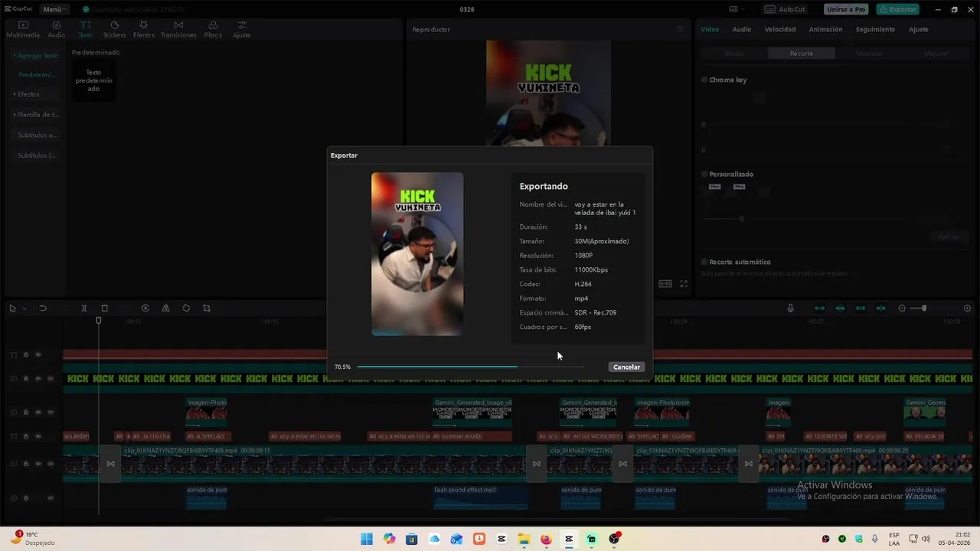Click the undo arrow in timeline toolbar
980x551 pixels.
[x=44, y=308]
